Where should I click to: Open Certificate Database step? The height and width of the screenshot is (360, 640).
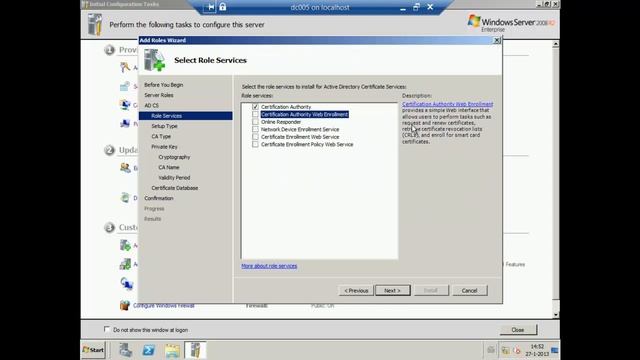(x=175, y=188)
